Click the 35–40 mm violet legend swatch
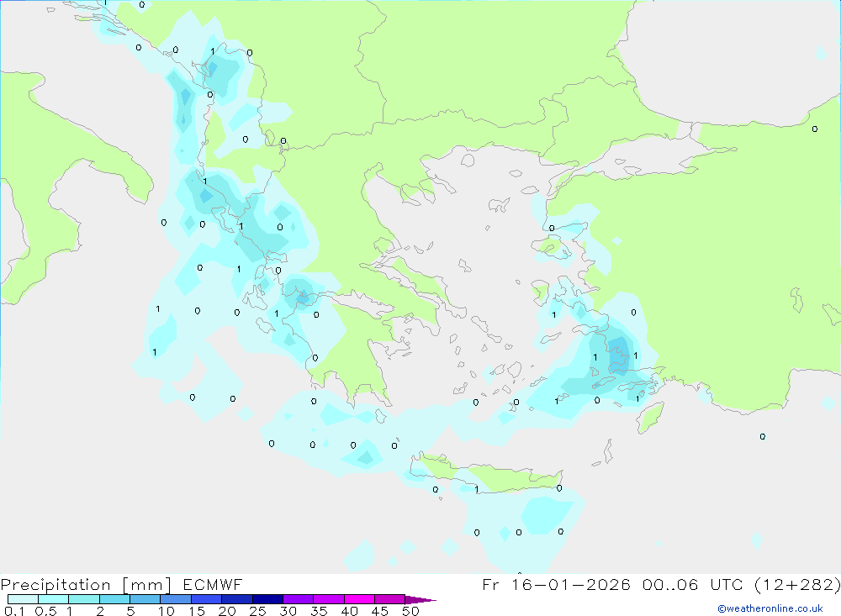The height and width of the screenshot is (616, 841). (x=329, y=599)
